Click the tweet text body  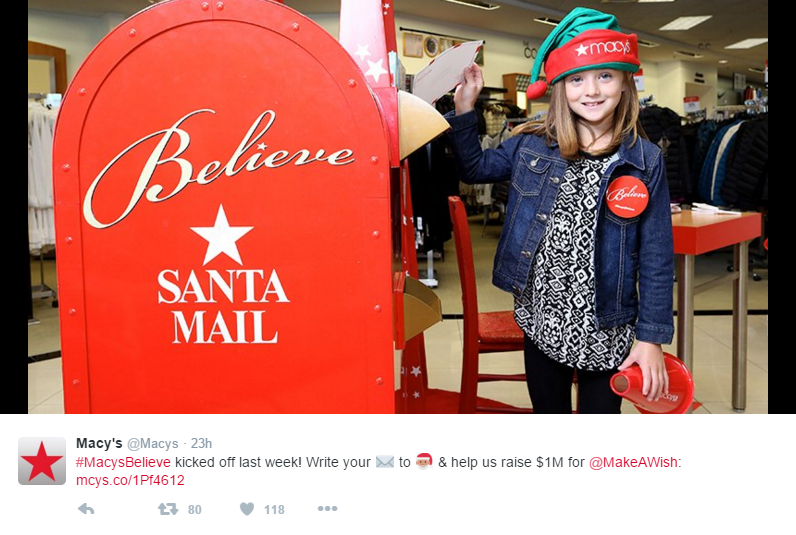tap(378, 471)
